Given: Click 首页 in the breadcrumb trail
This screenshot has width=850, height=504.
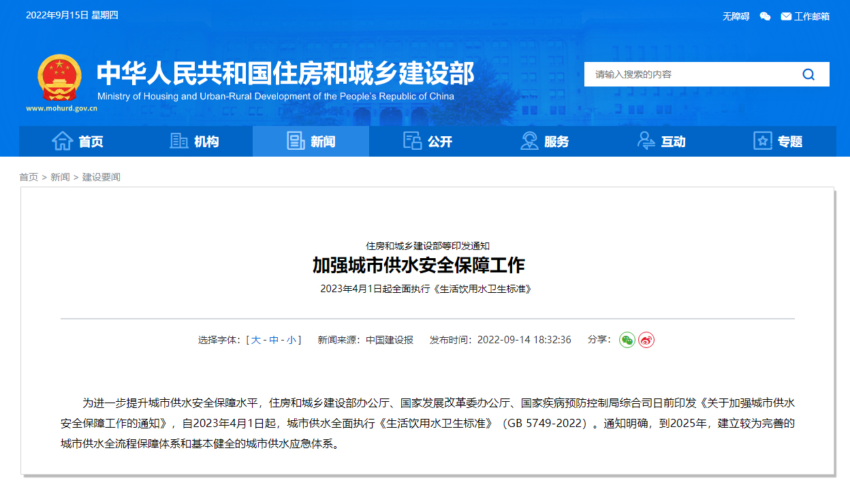Looking at the screenshot, I should pyautogui.click(x=29, y=177).
